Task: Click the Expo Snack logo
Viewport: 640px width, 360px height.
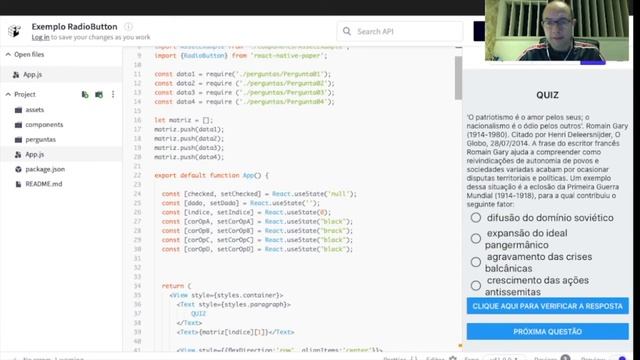Action: pyautogui.click(x=14, y=31)
